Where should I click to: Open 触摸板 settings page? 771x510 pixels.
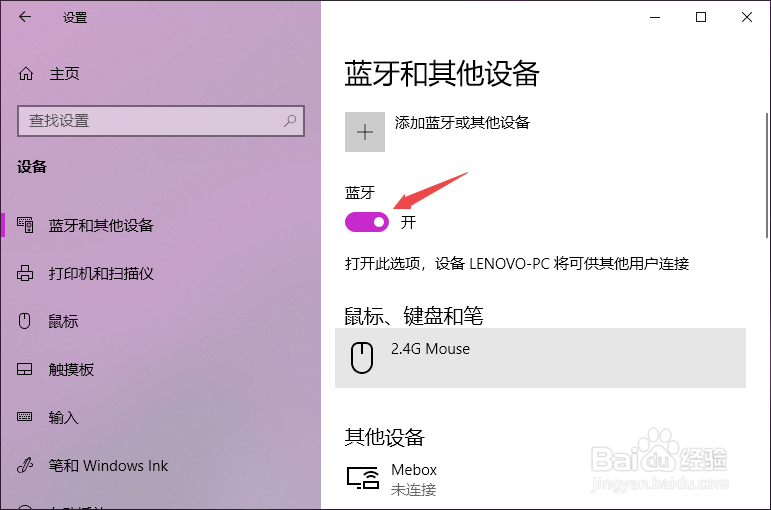point(160,369)
